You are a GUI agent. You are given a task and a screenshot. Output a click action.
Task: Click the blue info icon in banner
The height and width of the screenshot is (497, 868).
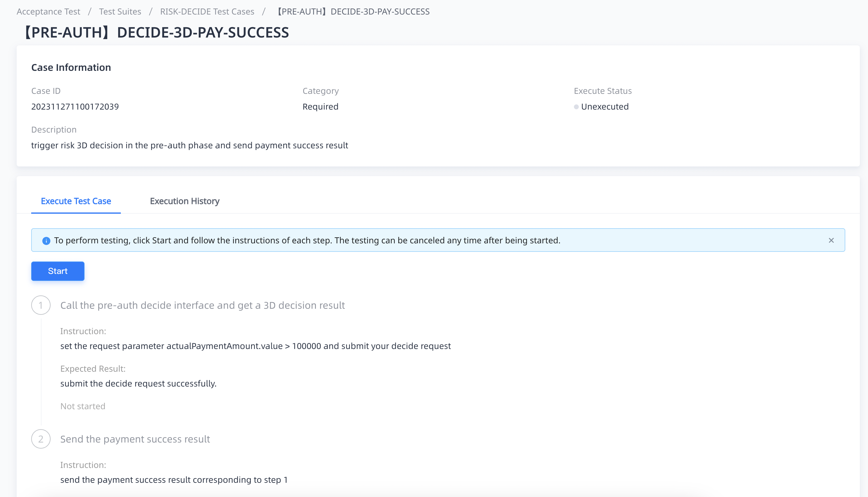[x=46, y=241]
